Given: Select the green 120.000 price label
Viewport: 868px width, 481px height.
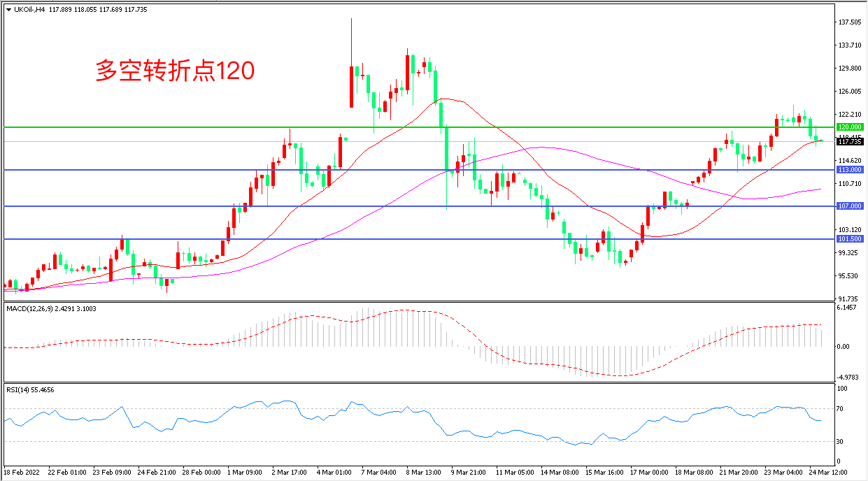Looking at the screenshot, I should point(849,127).
